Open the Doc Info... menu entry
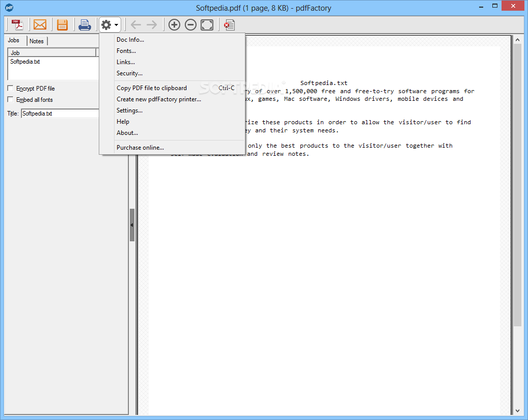The image size is (528, 420). tap(172, 40)
